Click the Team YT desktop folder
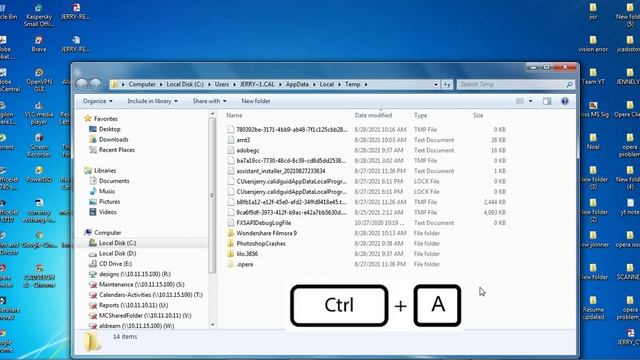The image size is (640, 360). [x=593, y=76]
